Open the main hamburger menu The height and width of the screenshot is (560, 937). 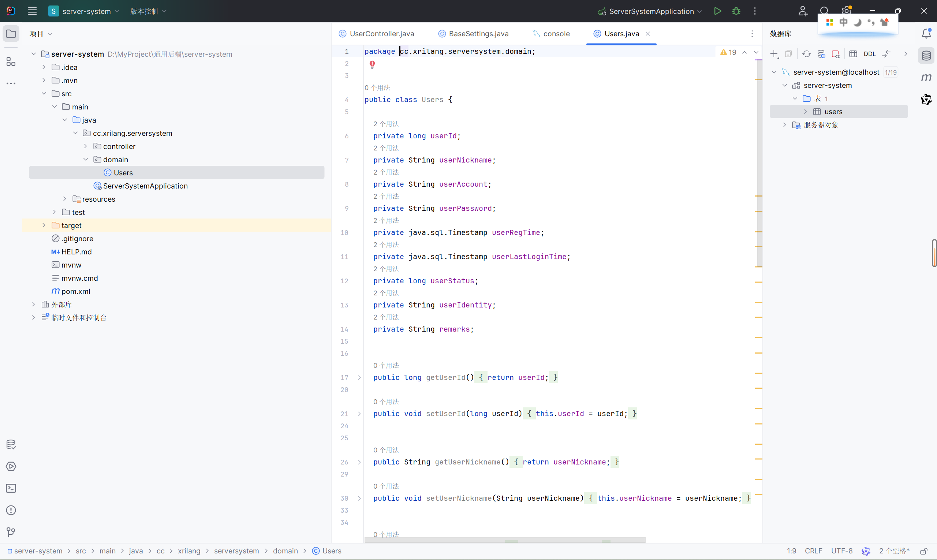(x=32, y=11)
